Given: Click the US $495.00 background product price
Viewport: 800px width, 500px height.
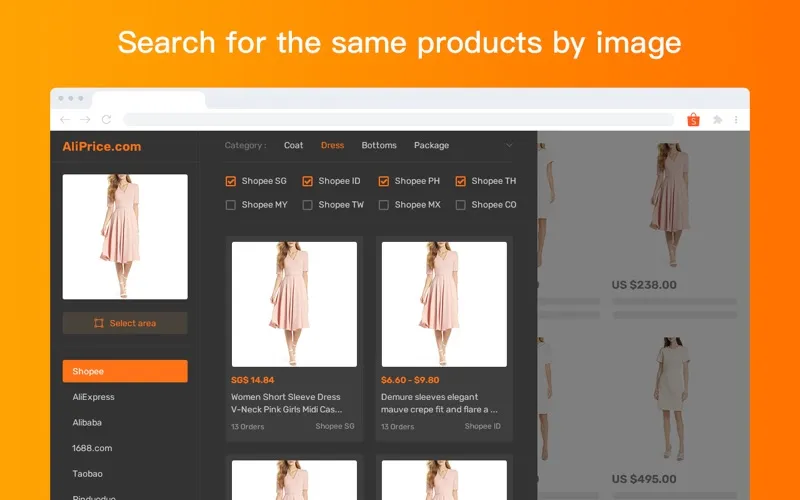Looking at the screenshot, I should pyautogui.click(x=644, y=479).
